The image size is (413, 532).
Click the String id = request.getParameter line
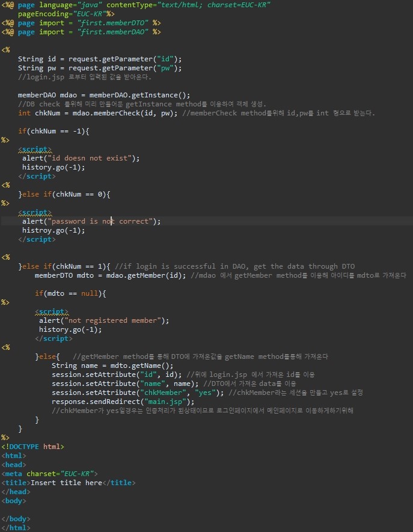tap(100, 59)
